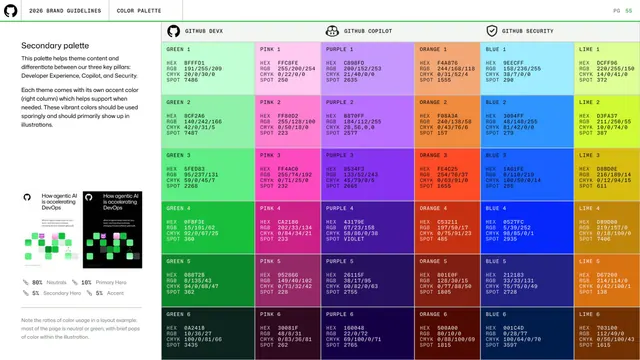Pick the Green 4 swatch

pyautogui.click(x=208, y=227)
